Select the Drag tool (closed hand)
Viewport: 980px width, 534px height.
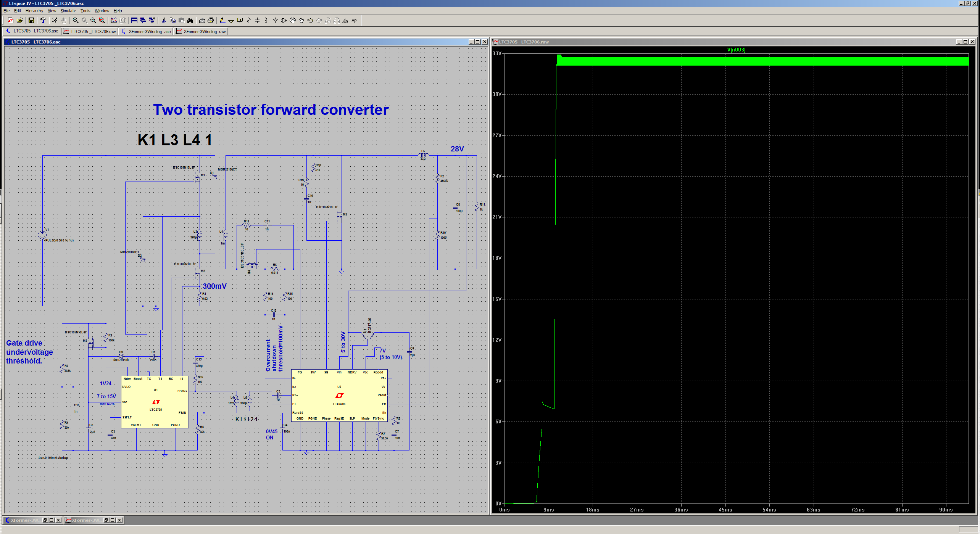click(301, 21)
